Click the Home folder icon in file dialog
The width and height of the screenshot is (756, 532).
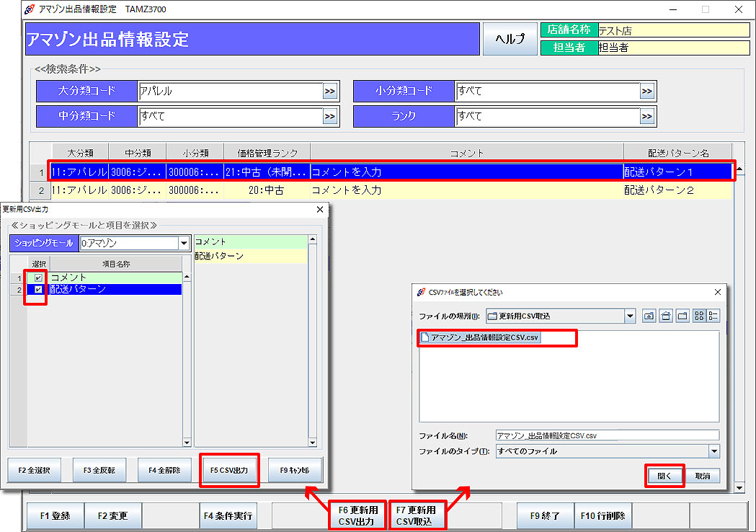(666, 316)
